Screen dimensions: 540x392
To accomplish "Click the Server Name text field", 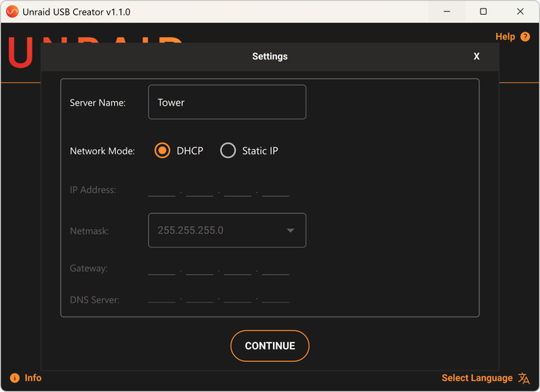I will click(227, 102).
